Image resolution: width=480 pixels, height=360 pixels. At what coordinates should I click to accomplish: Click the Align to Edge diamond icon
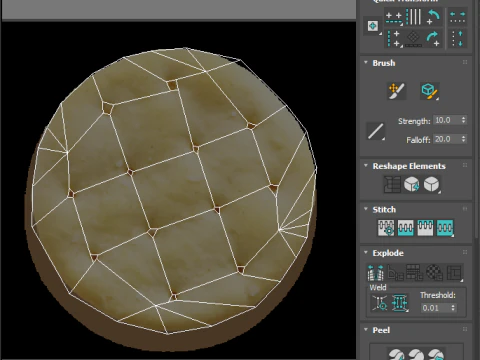coord(414,39)
